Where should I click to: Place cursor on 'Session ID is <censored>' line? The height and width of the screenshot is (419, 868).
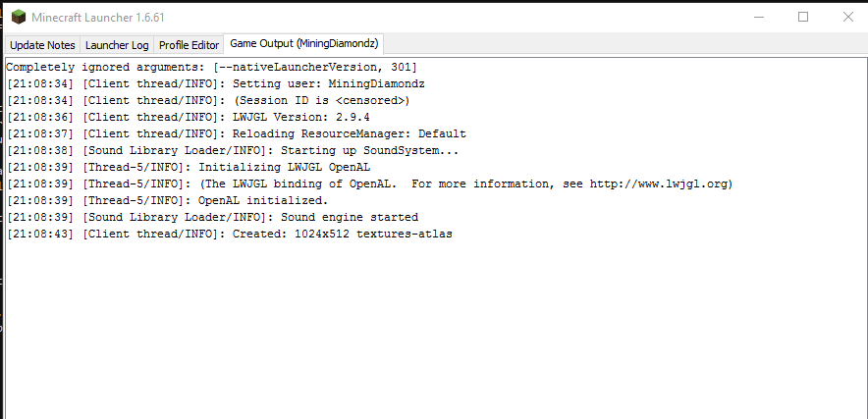click(208, 101)
